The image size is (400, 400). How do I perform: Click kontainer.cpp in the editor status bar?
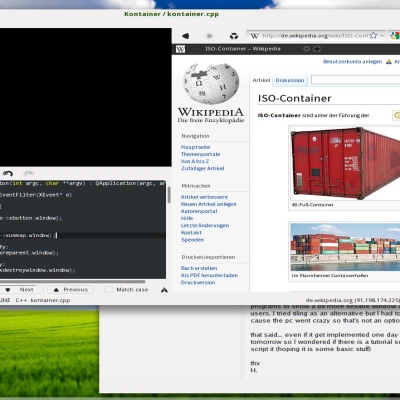click(x=50, y=300)
